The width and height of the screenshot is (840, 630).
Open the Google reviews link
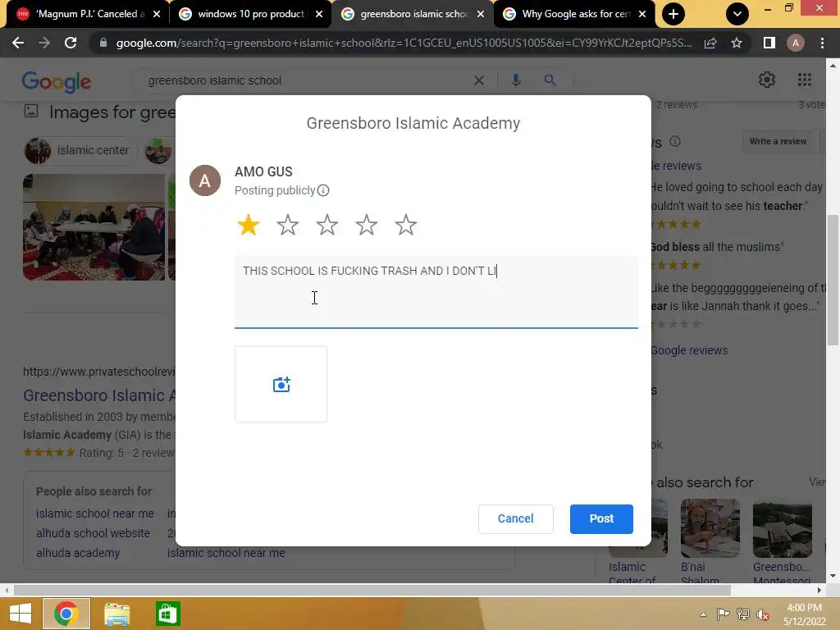pos(689,350)
